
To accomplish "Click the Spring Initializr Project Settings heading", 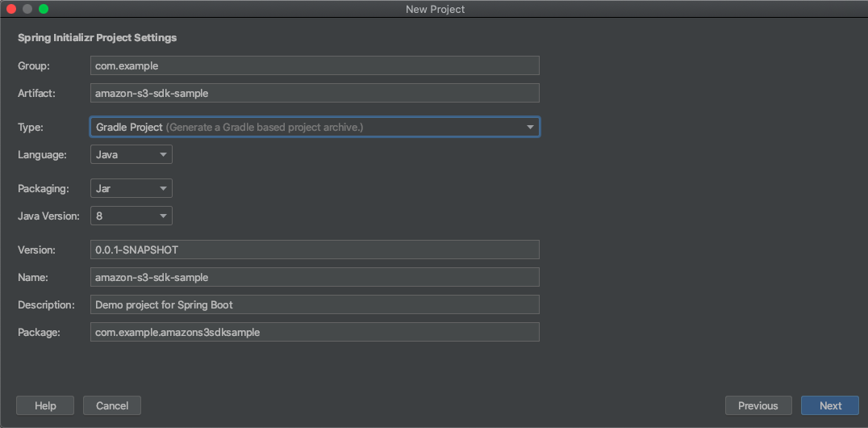I will pos(98,38).
